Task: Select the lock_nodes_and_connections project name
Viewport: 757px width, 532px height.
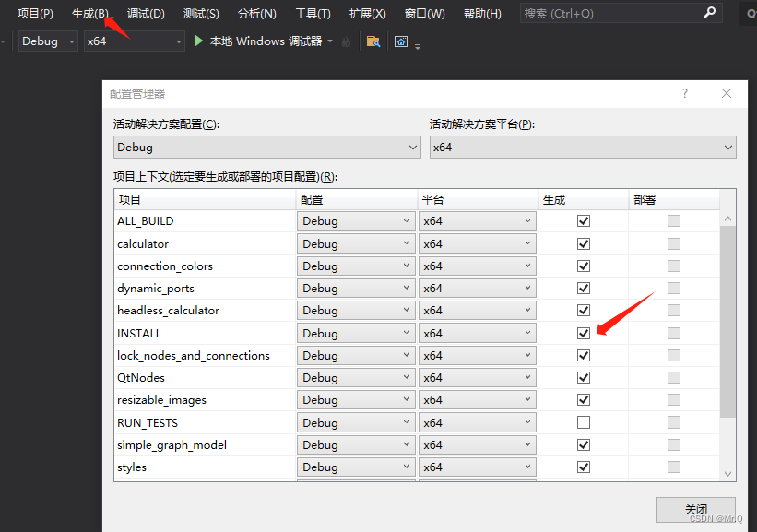Action: pos(193,356)
